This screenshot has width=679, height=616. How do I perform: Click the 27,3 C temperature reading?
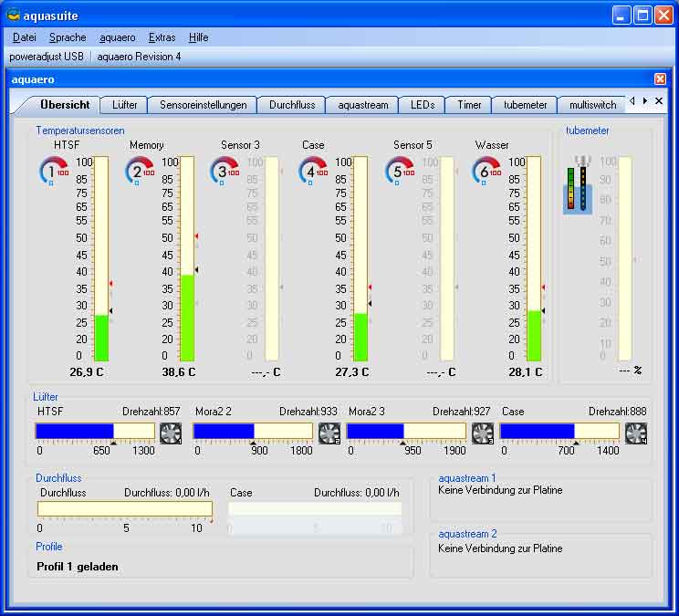(x=352, y=371)
